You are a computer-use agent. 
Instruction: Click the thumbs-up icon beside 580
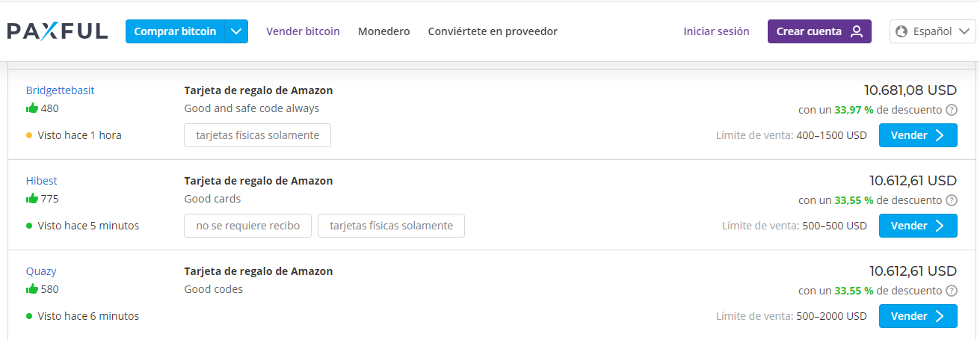(32, 288)
